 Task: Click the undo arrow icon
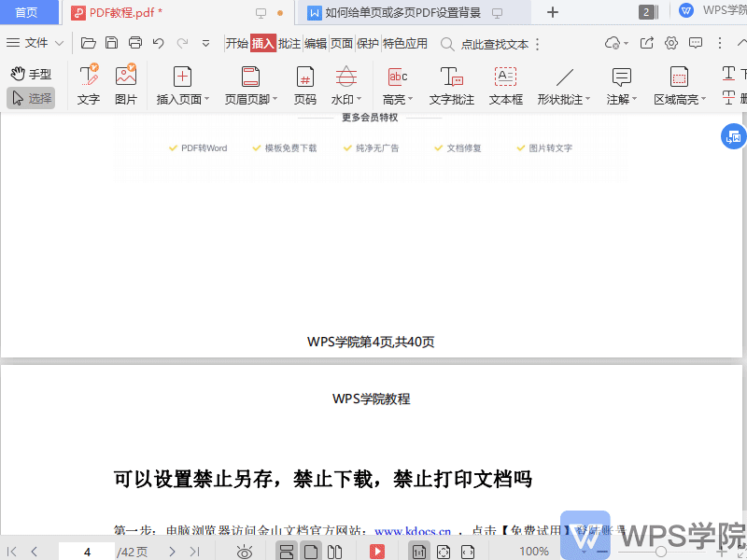point(158,43)
